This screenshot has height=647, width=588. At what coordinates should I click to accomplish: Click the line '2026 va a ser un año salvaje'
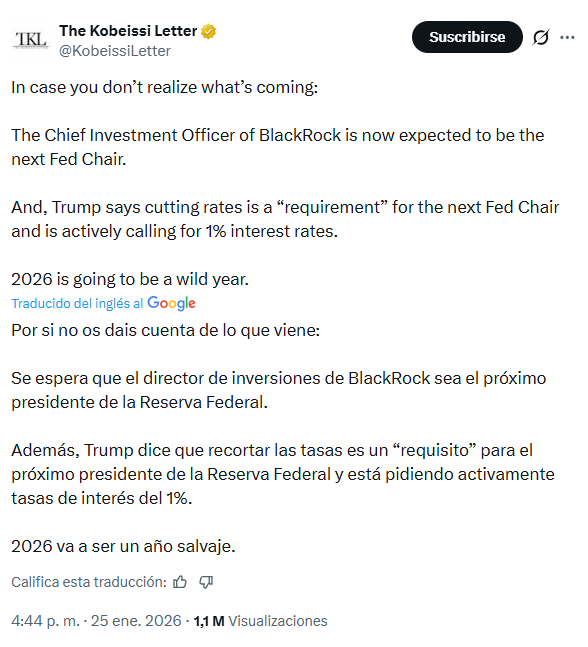[123, 546]
